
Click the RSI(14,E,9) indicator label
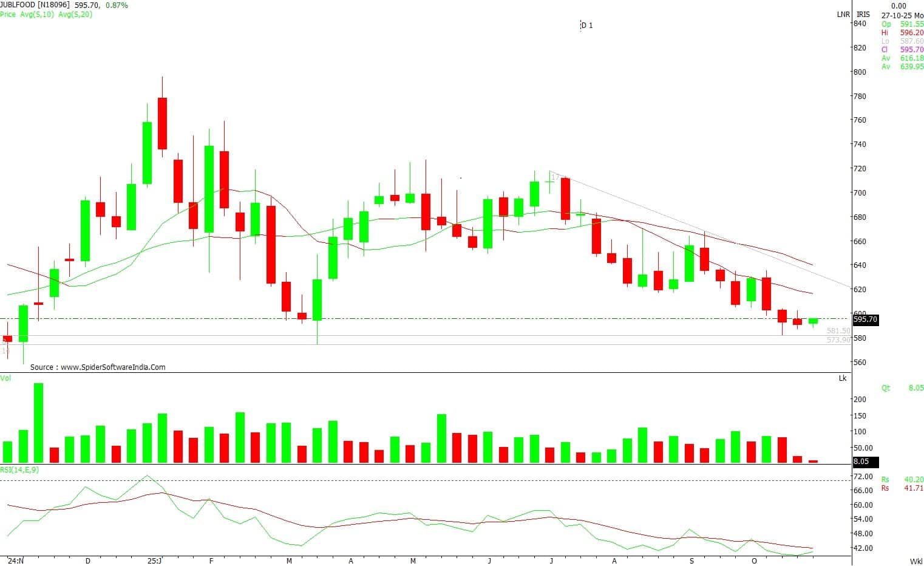point(19,469)
